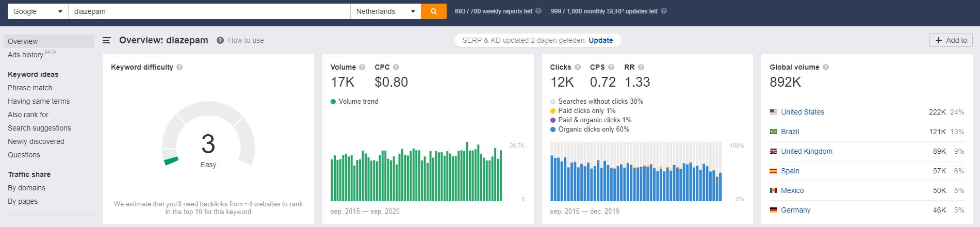
Task: Click help icon beside monthly SERP updates left
Action: [664, 11]
